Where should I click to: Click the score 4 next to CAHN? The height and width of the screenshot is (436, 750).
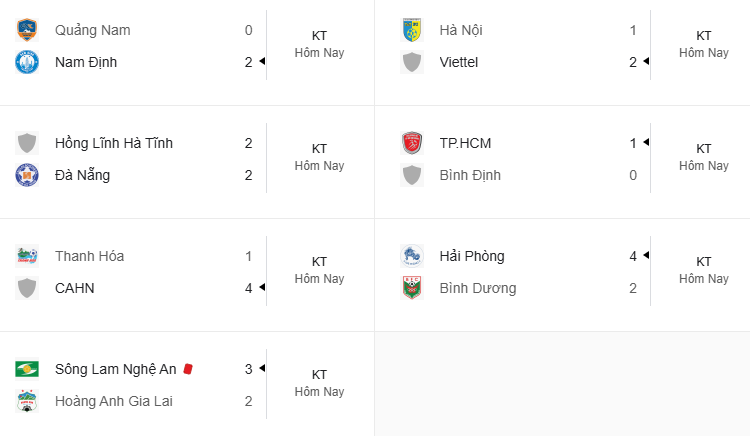point(248,288)
